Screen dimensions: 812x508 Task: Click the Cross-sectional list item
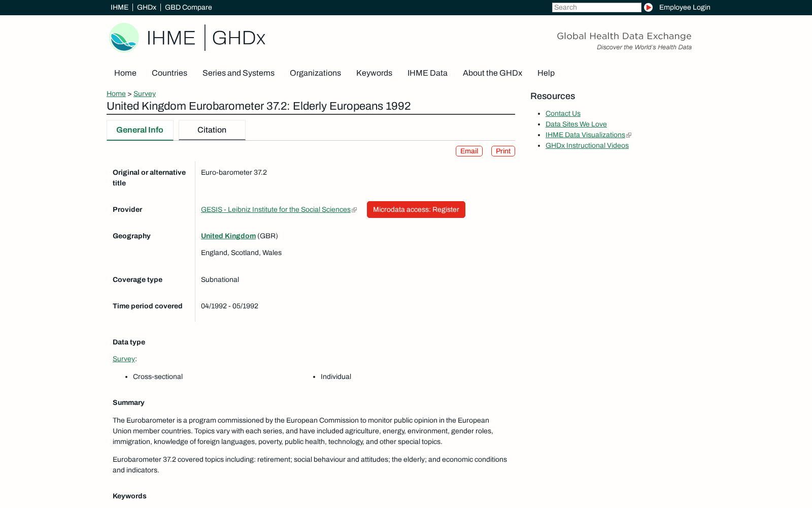point(158,376)
